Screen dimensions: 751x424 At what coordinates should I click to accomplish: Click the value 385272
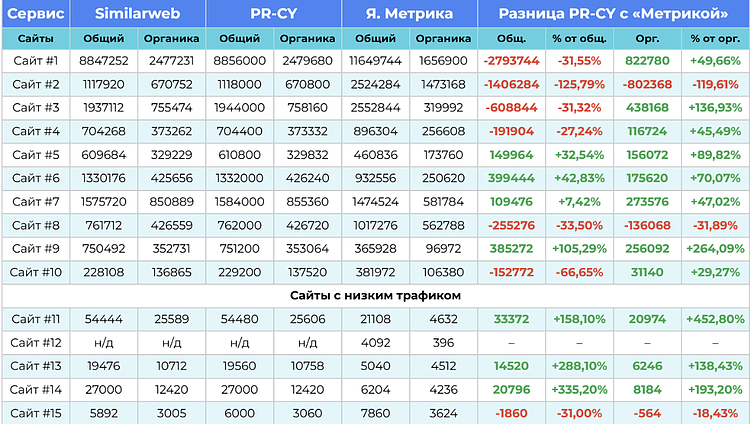(512, 249)
